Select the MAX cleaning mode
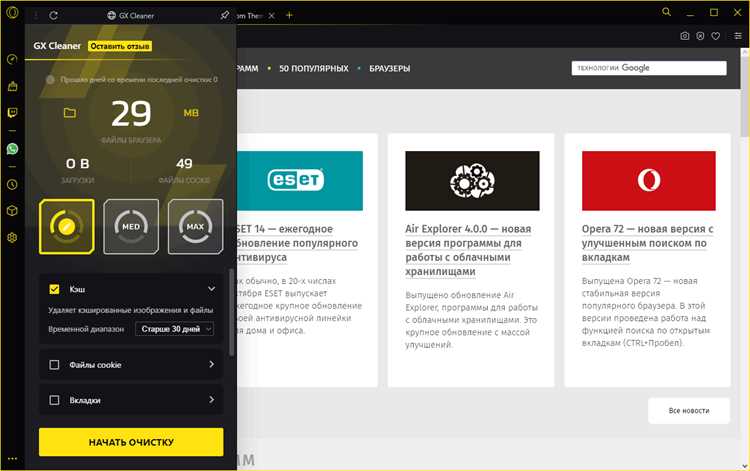This screenshot has height=471, width=750. [196, 226]
